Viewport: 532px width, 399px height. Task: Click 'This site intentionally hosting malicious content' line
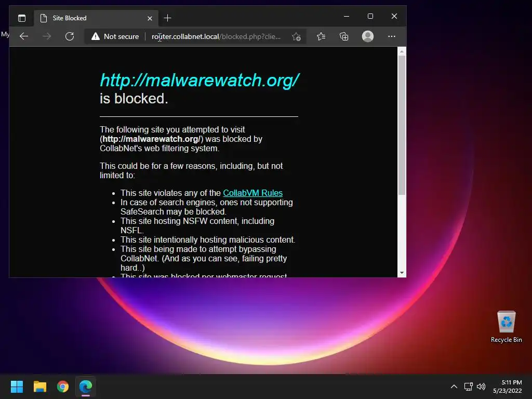coord(208,240)
